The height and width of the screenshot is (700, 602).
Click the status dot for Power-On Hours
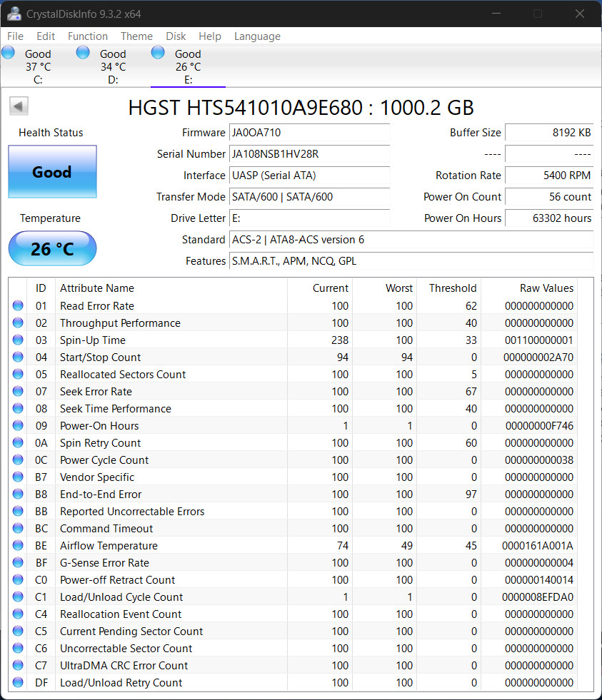[18, 425]
